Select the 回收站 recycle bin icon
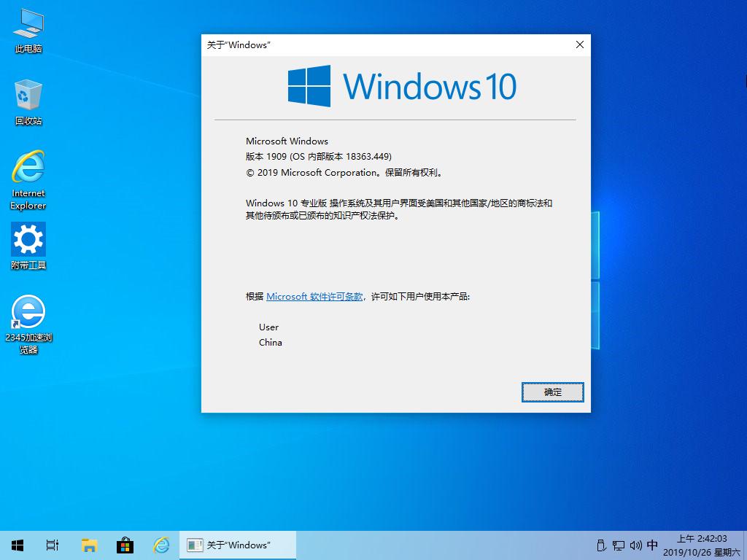 pyautogui.click(x=28, y=103)
